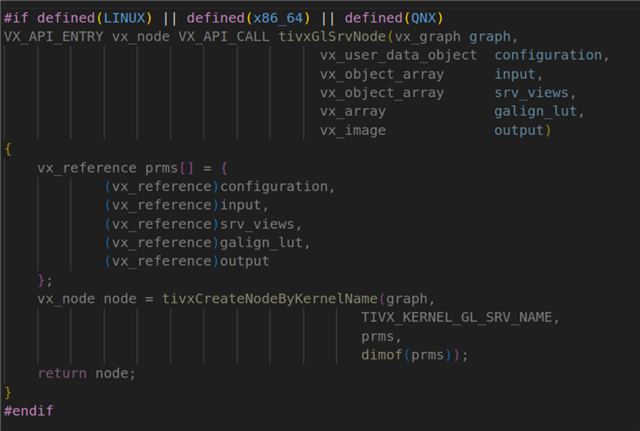Click vx_object_array type before input
The height and width of the screenshot is (431, 640).
(x=382, y=74)
